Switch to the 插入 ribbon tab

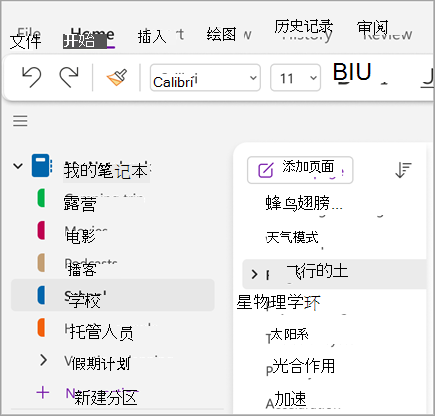coord(152,36)
